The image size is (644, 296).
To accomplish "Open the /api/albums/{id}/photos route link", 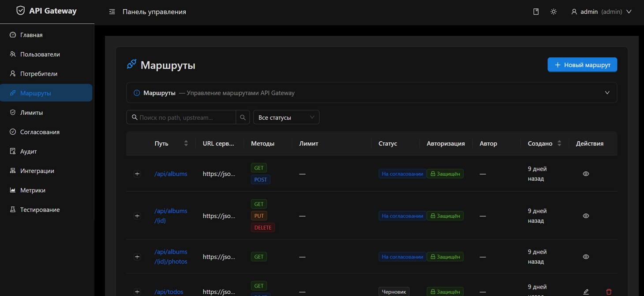I will click(171, 256).
